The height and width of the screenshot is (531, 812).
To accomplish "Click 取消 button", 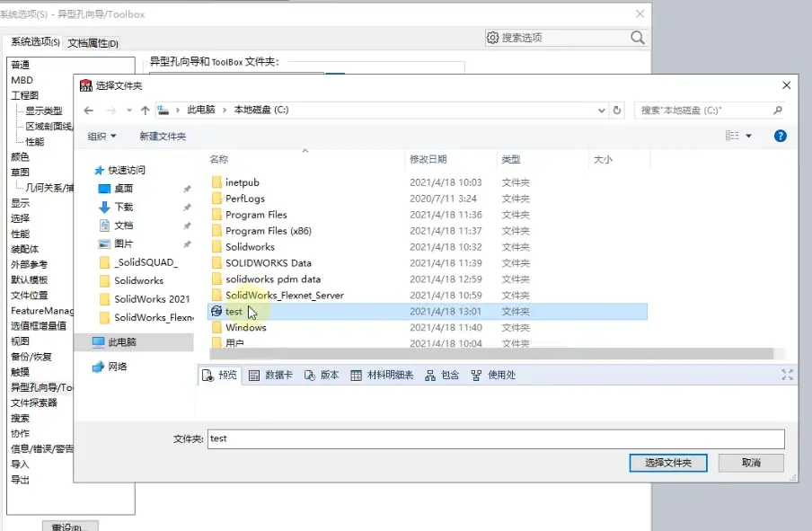I will 751,463.
